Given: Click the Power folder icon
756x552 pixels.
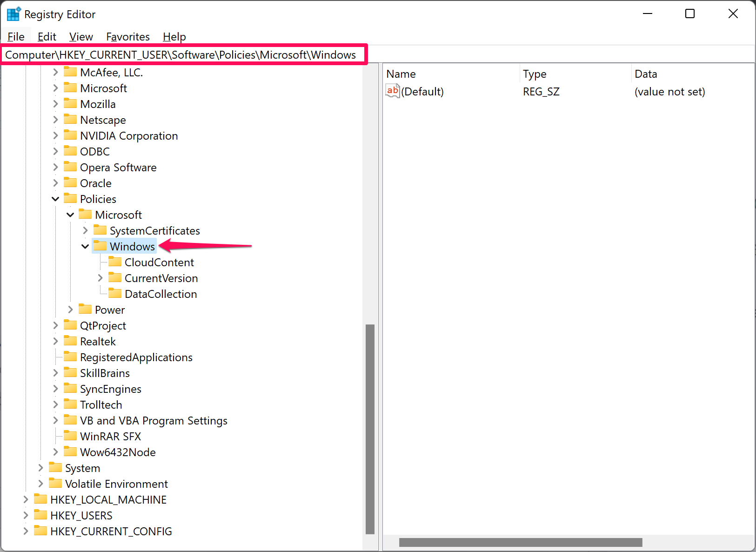Looking at the screenshot, I should pyautogui.click(x=85, y=309).
